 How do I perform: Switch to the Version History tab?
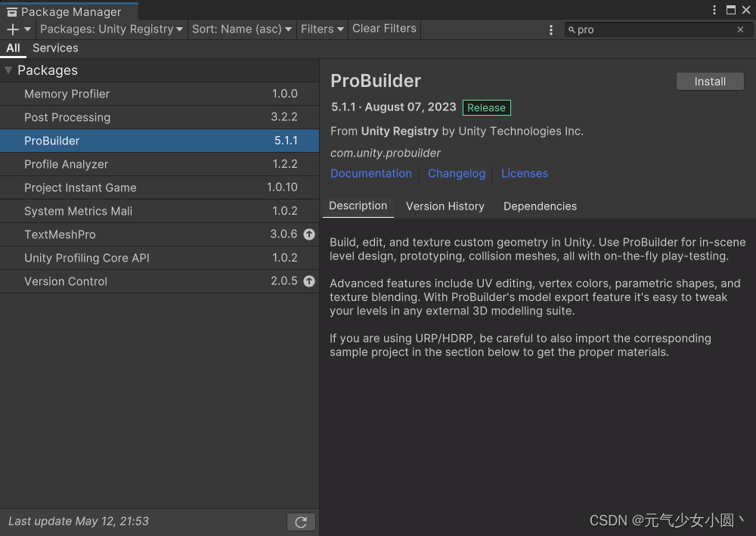445,206
